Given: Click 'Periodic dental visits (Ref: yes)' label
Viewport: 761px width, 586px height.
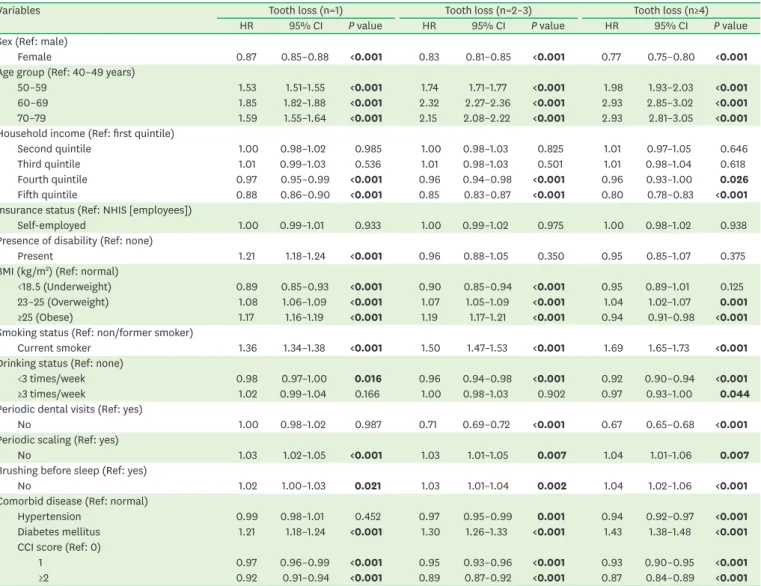Looking at the screenshot, I should pyautogui.click(x=71, y=409).
